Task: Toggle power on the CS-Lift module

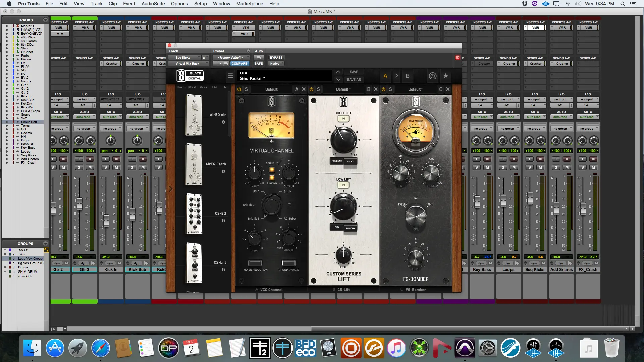Action: click(x=311, y=89)
